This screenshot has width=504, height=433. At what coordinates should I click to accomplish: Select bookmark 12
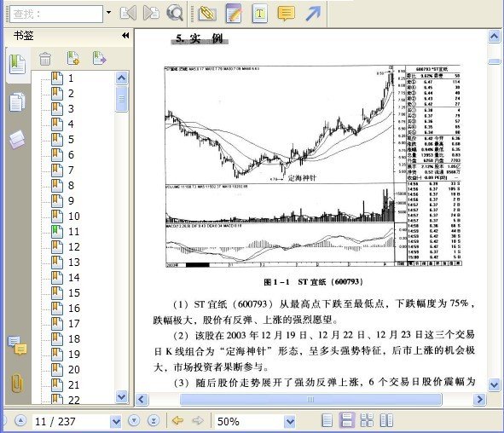[x=66, y=247]
